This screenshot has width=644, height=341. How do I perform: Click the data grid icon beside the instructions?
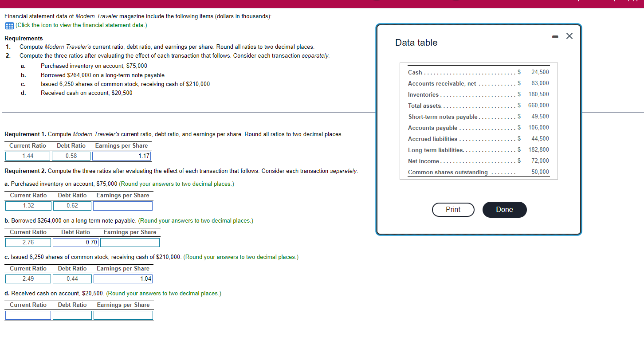point(8,25)
